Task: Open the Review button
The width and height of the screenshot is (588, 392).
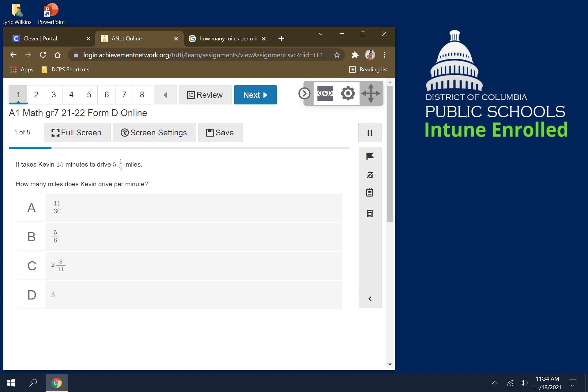Action: click(x=205, y=95)
